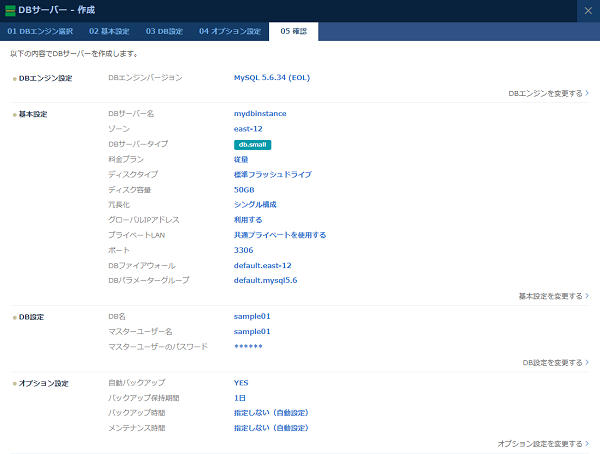Go to the 03 DB設定 tab

[x=164, y=31]
